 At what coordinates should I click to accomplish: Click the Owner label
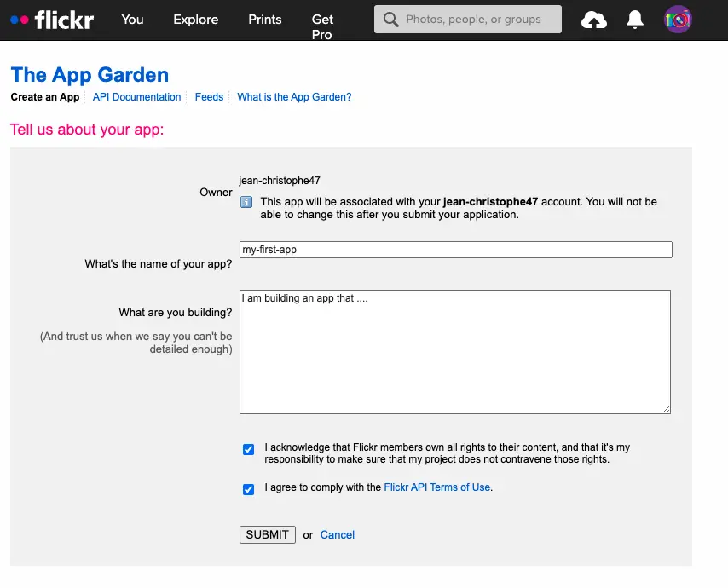(x=216, y=192)
